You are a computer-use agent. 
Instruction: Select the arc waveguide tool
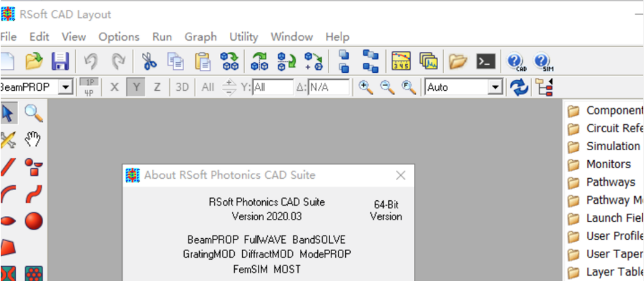[8, 194]
